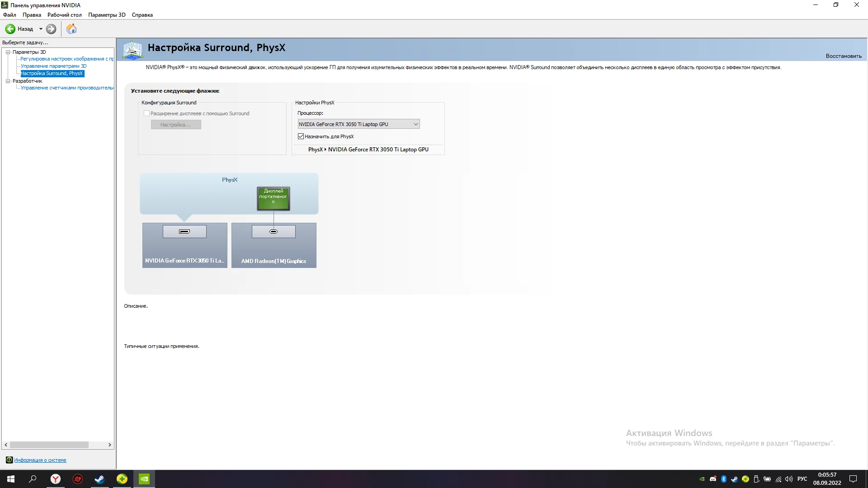868x488 pixels.
Task: Select the green portable display thumbnail
Action: pyautogui.click(x=273, y=198)
